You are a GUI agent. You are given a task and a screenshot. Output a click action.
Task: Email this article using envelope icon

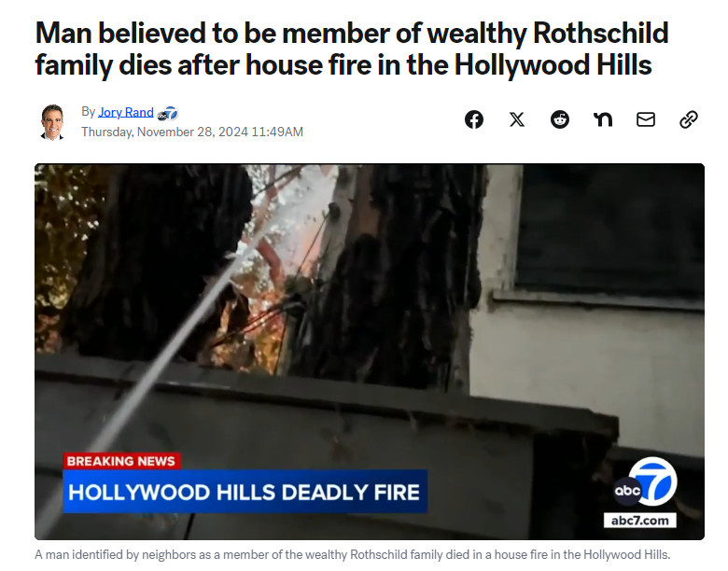click(645, 119)
